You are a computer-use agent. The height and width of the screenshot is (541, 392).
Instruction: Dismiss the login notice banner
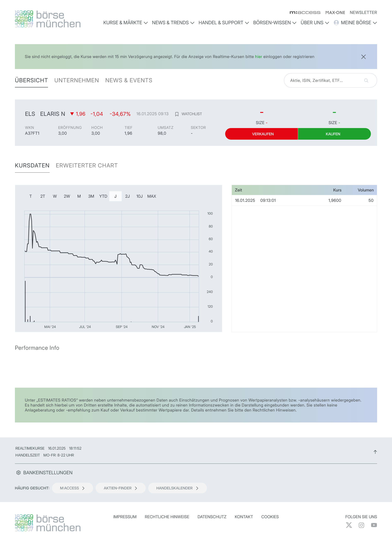pyautogui.click(x=363, y=57)
